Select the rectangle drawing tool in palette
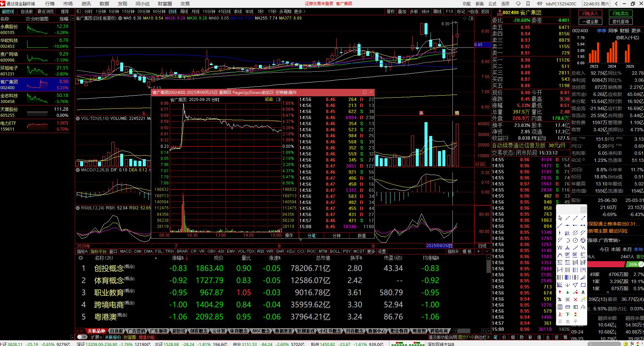 tap(583, 285)
